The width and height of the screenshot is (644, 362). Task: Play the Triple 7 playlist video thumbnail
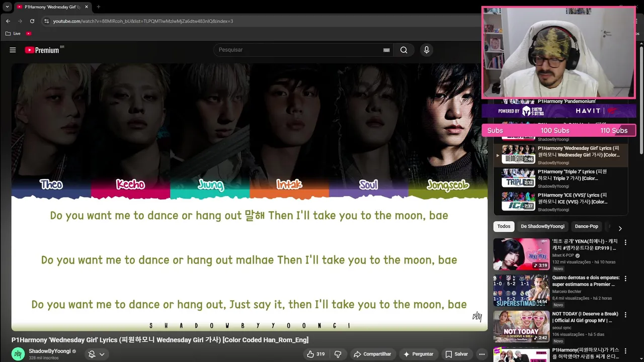(x=518, y=178)
